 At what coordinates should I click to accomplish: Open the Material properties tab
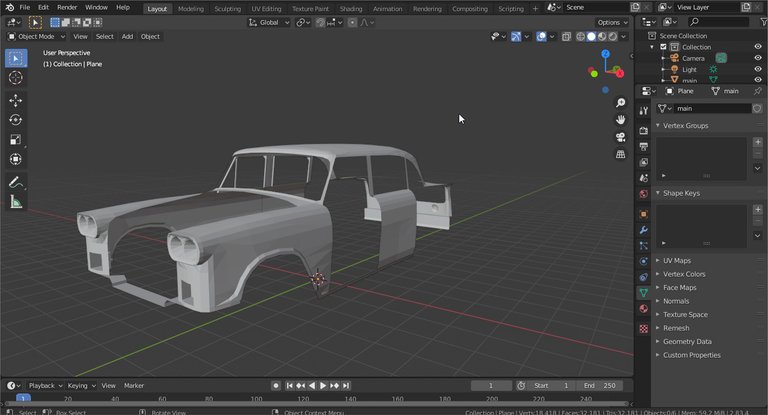(x=644, y=309)
